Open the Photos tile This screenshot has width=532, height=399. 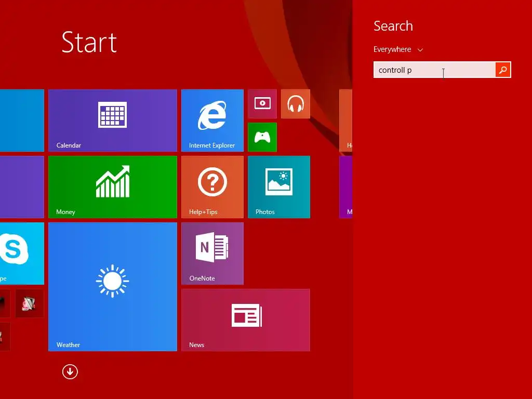point(279,187)
